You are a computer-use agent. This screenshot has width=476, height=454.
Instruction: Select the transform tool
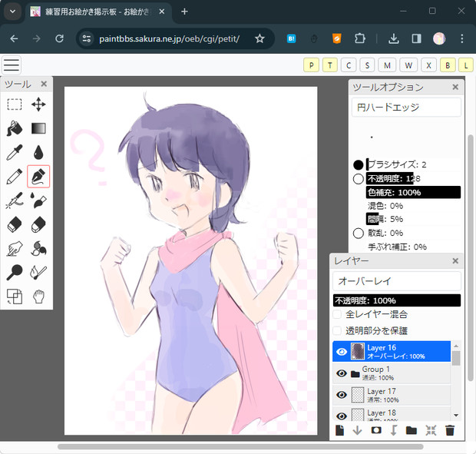click(15, 297)
